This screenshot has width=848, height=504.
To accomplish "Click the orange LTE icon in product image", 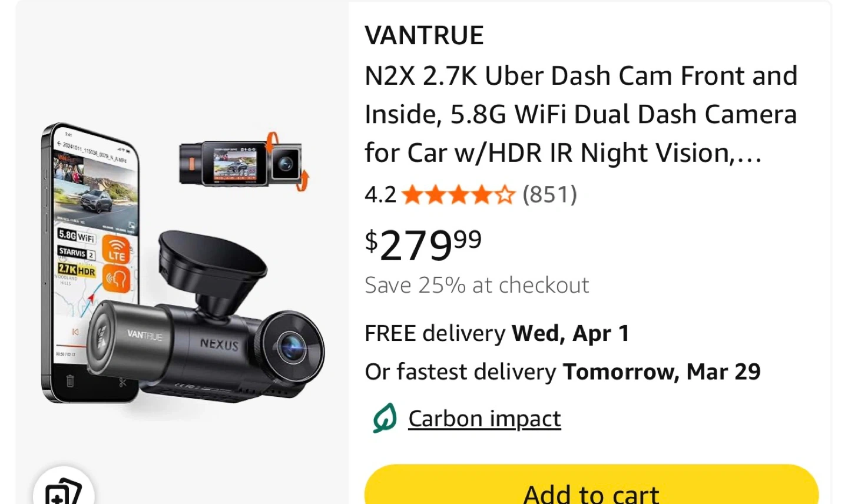I will click(x=117, y=250).
